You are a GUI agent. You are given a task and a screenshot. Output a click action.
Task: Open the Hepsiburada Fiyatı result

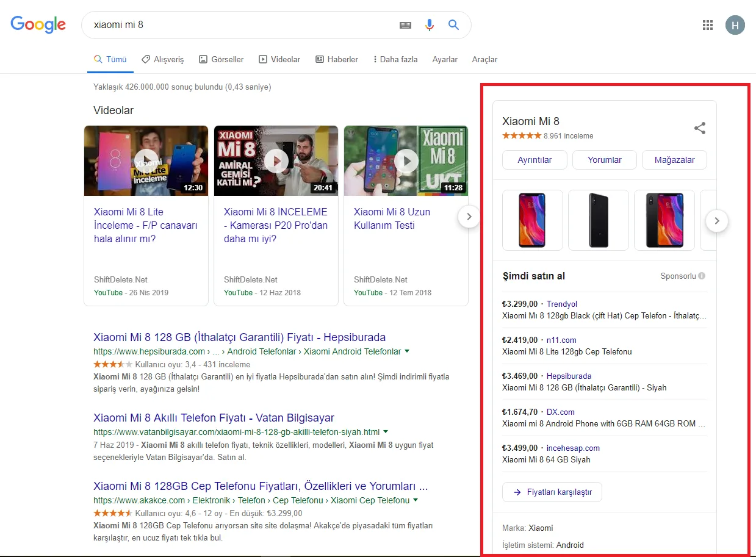click(239, 337)
